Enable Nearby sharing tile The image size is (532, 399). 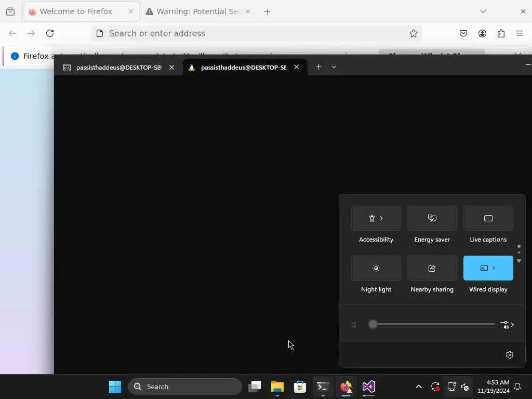(432, 268)
